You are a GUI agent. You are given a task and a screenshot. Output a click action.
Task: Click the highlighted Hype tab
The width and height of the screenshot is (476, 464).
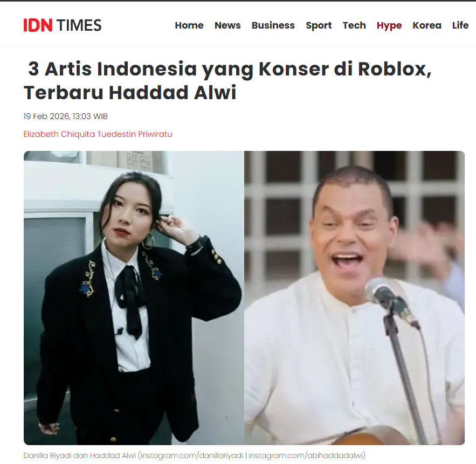tap(389, 25)
